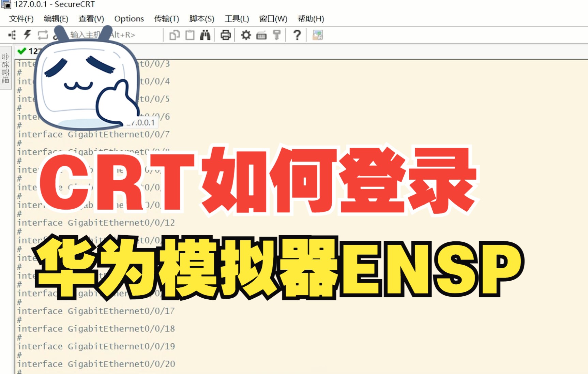Open the 脚本(S) menu
The width and height of the screenshot is (588, 374).
tap(202, 19)
